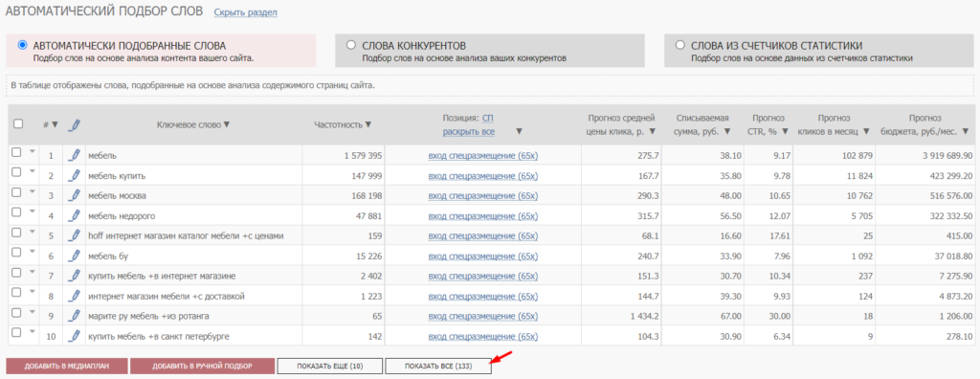The image size is (980, 379).
Task: Sort by "Частотность" column
Action: [x=368, y=124]
